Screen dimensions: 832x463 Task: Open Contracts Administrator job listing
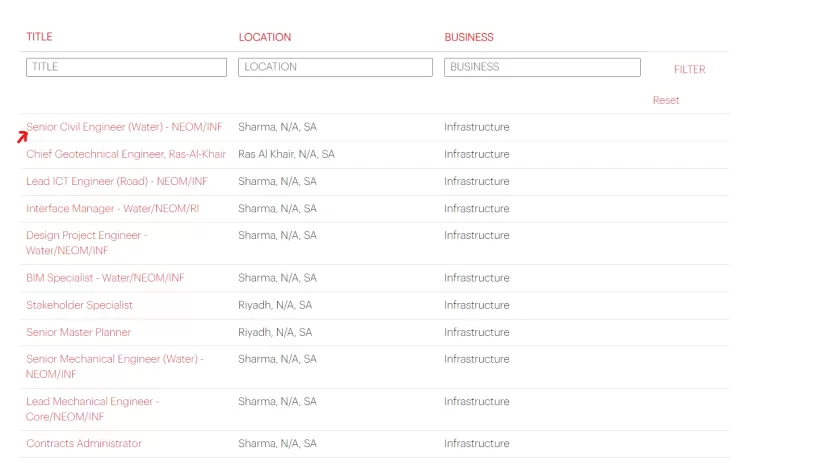(84, 443)
